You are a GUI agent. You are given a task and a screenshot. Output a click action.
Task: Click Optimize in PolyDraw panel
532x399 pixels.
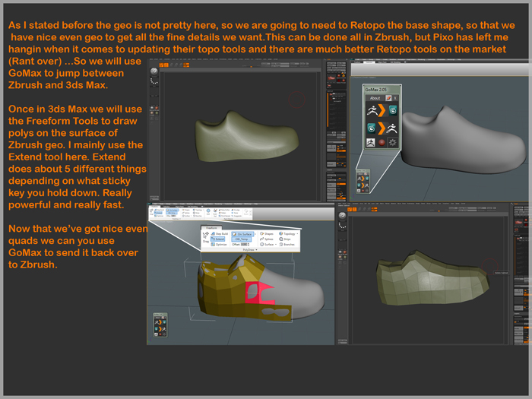click(219, 245)
